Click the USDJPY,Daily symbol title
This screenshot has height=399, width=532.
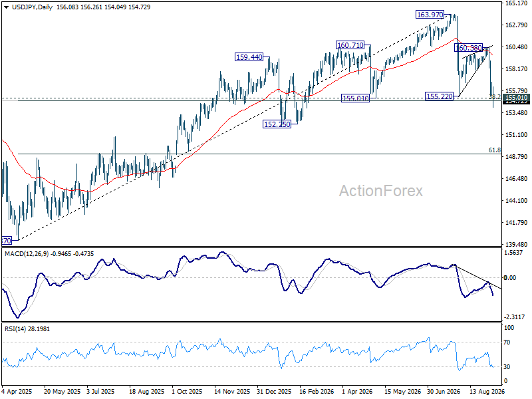[x=32, y=7]
